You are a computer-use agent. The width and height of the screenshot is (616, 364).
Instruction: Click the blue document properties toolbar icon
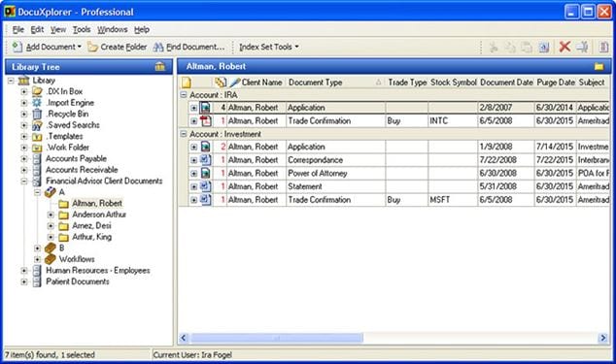pos(544,47)
